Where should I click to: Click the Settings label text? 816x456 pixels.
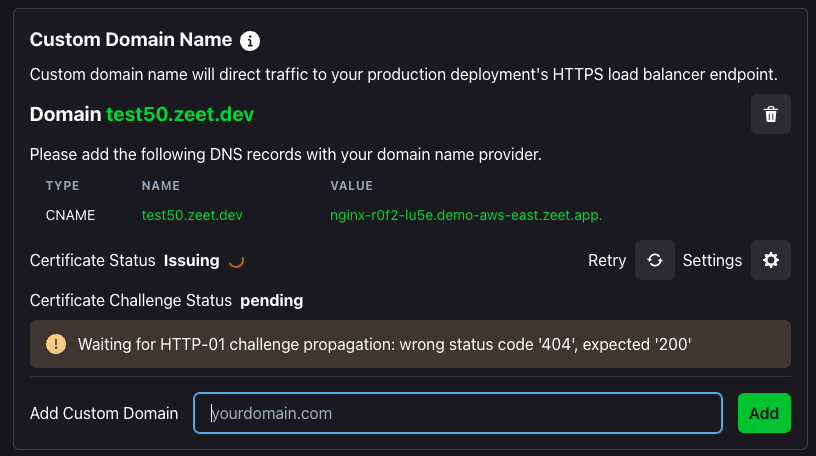click(x=712, y=260)
